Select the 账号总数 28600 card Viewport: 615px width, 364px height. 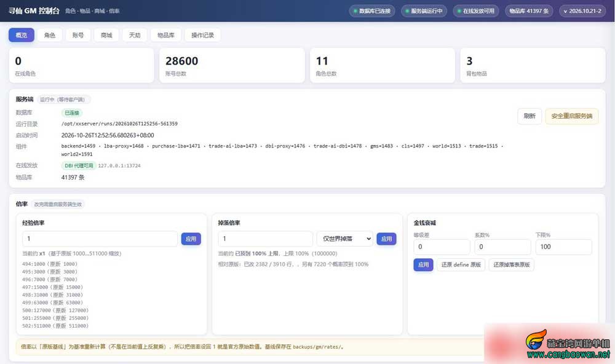tap(232, 66)
